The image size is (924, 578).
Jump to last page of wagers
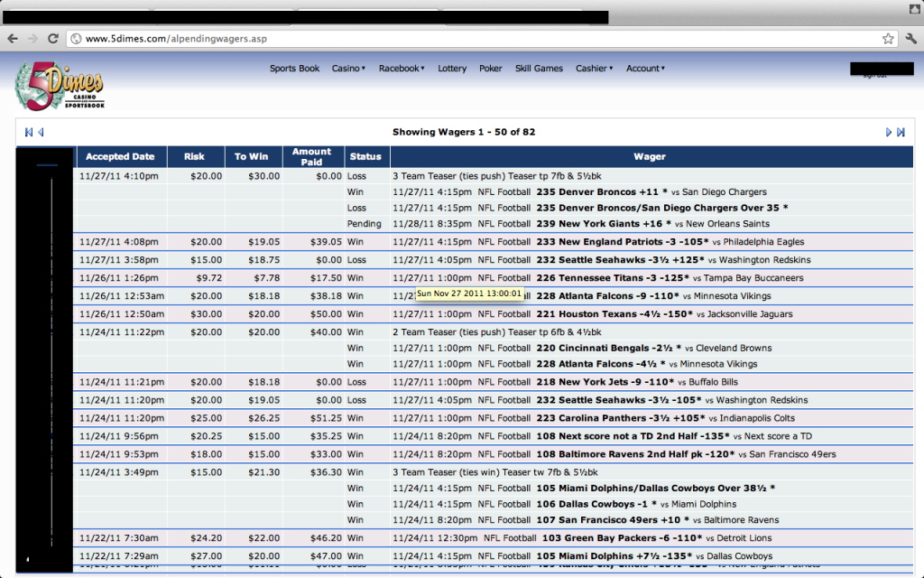point(901,132)
